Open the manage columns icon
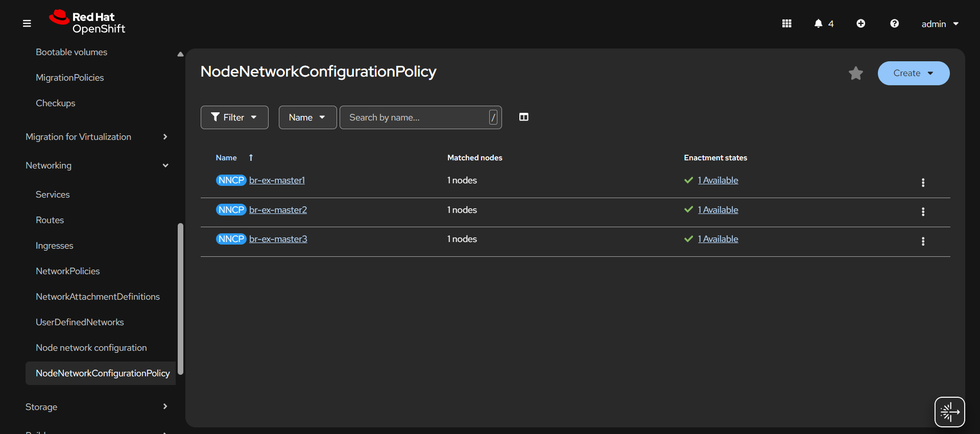The height and width of the screenshot is (434, 980). coord(523,117)
